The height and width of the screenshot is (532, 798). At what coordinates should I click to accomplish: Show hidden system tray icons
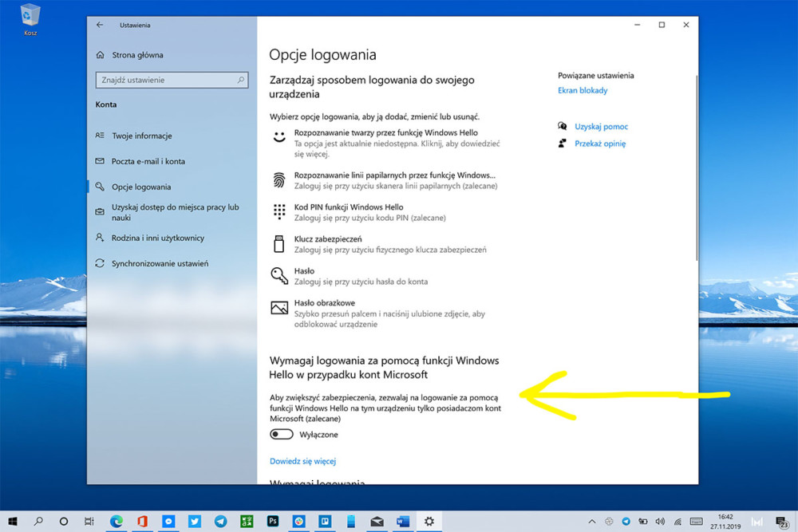591,522
